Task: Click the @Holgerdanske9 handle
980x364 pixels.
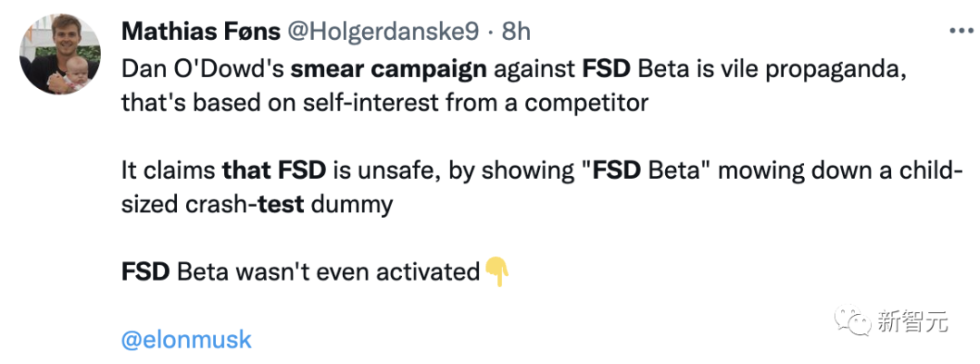Action: pyautogui.click(x=382, y=31)
